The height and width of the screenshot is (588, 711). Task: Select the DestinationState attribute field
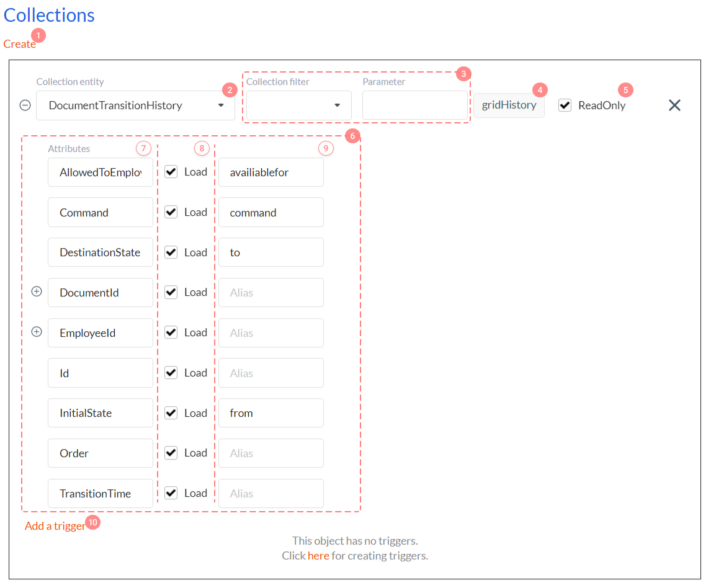101,252
